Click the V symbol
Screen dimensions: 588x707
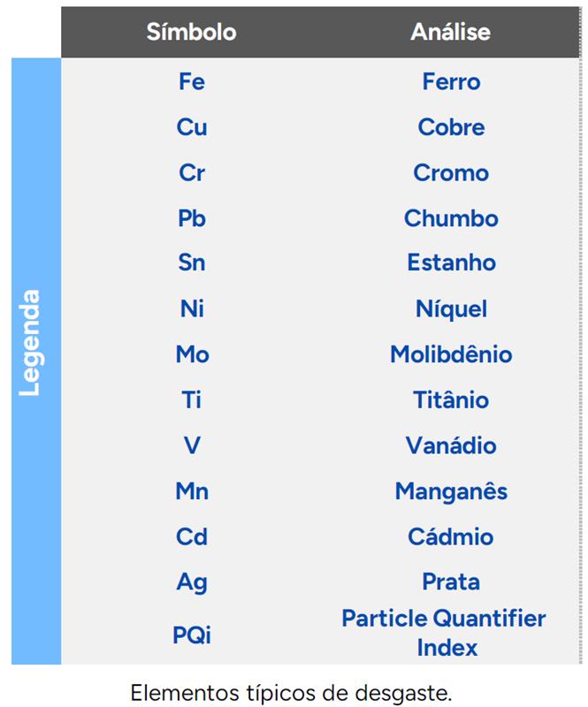coord(191,445)
